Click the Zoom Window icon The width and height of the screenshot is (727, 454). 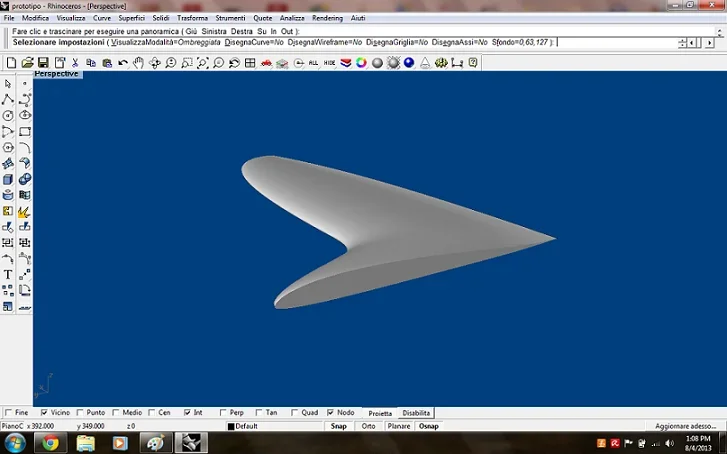(x=186, y=63)
